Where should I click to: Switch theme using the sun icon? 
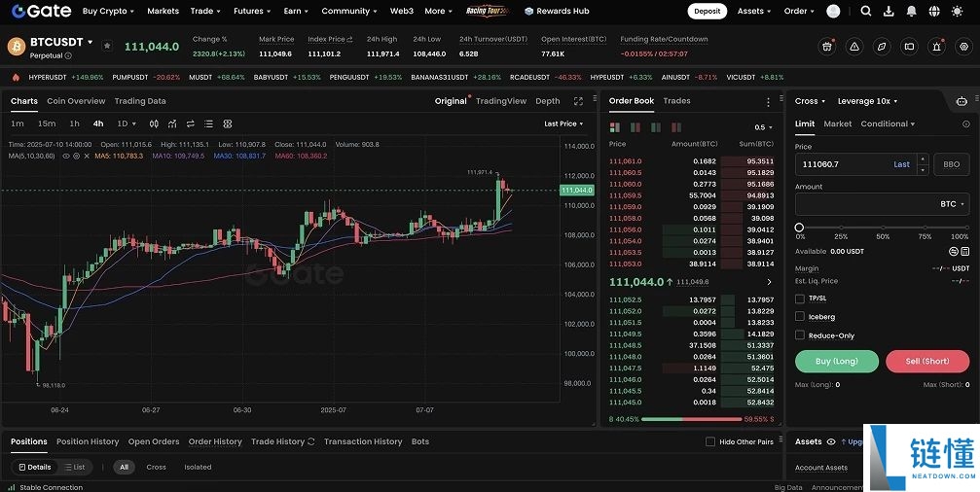[x=958, y=12]
